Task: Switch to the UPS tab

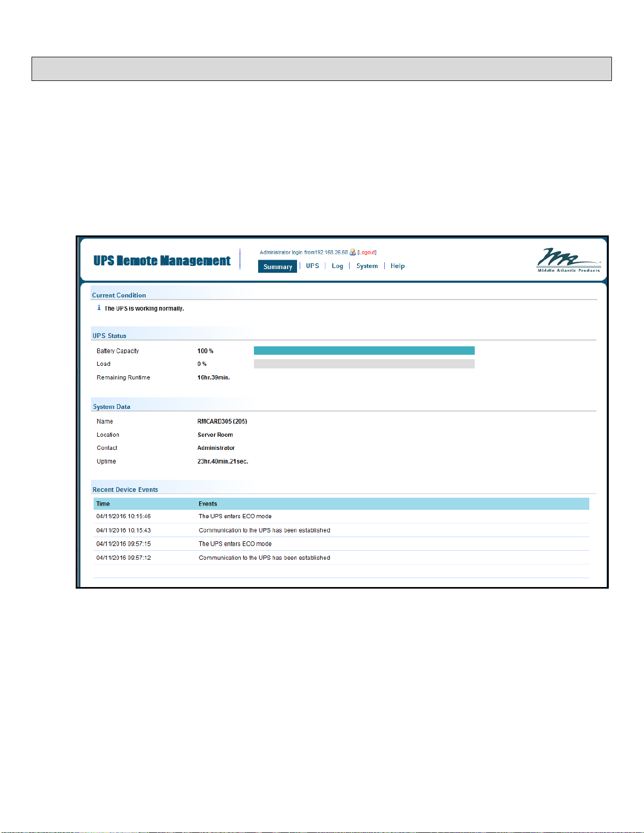Action: 312,266
